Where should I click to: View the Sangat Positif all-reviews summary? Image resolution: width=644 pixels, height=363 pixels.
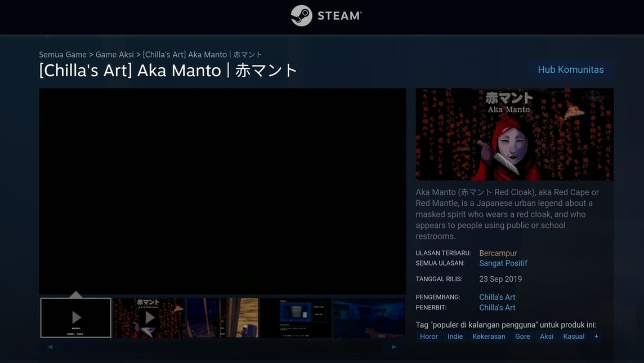coord(503,263)
